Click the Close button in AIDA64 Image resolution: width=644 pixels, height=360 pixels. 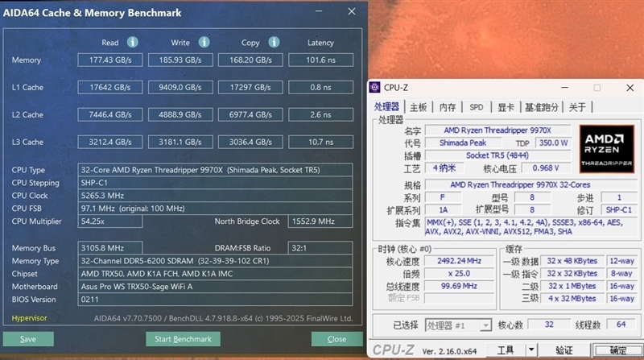[x=336, y=339]
